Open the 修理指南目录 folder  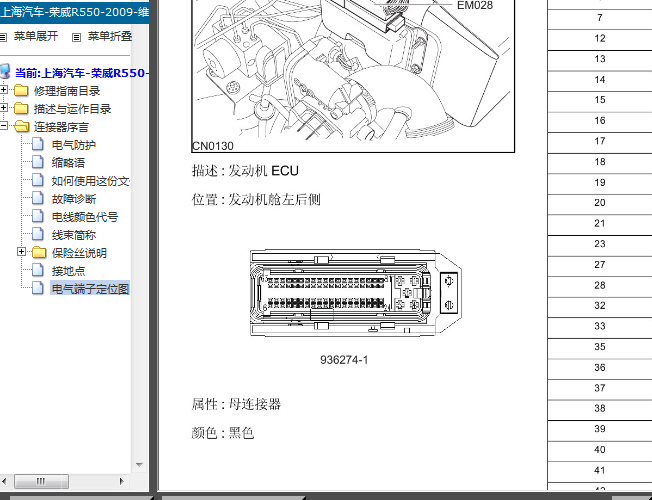67,91
